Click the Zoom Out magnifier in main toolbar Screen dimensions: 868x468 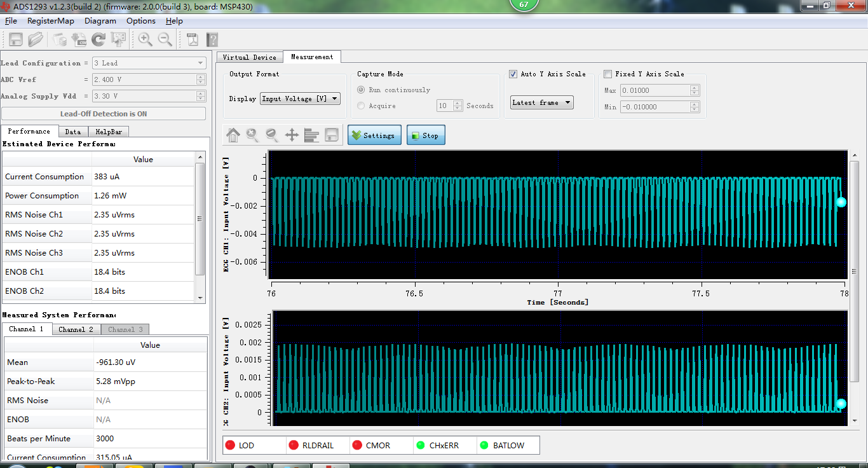(x=165, y=39)
